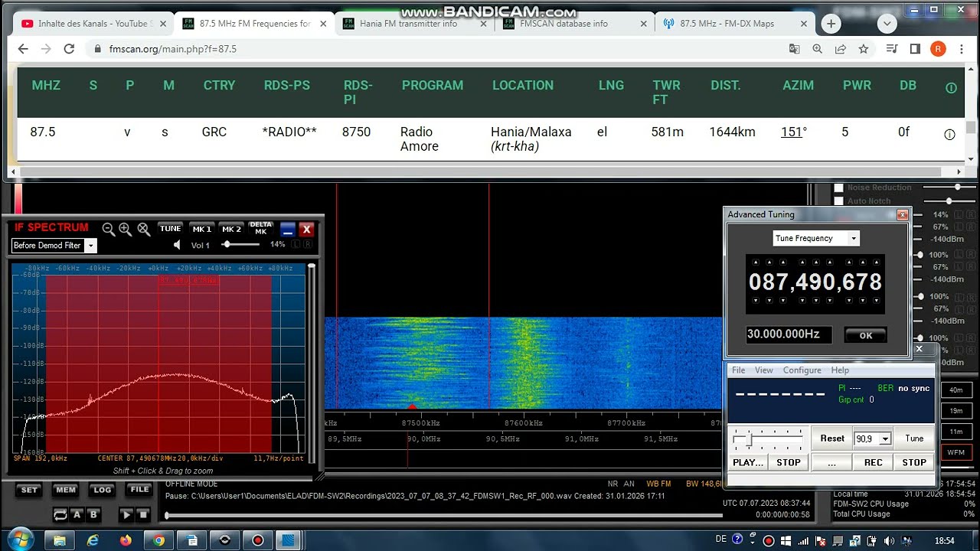Open the Chrome tab search chevron
Screen dimensions: 980x551
pyautogui.click(x=887, y=24)
